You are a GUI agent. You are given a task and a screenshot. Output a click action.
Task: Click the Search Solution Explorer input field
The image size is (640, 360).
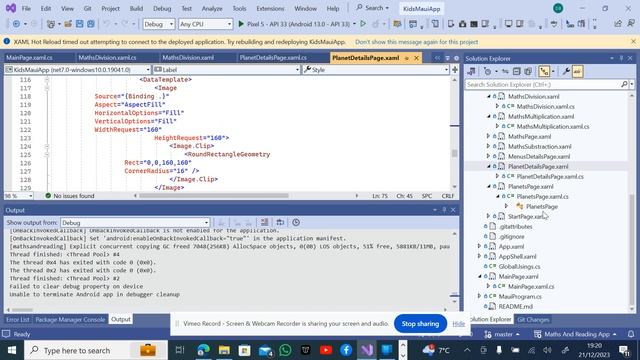pyautogui.click(x=543, y=84)
